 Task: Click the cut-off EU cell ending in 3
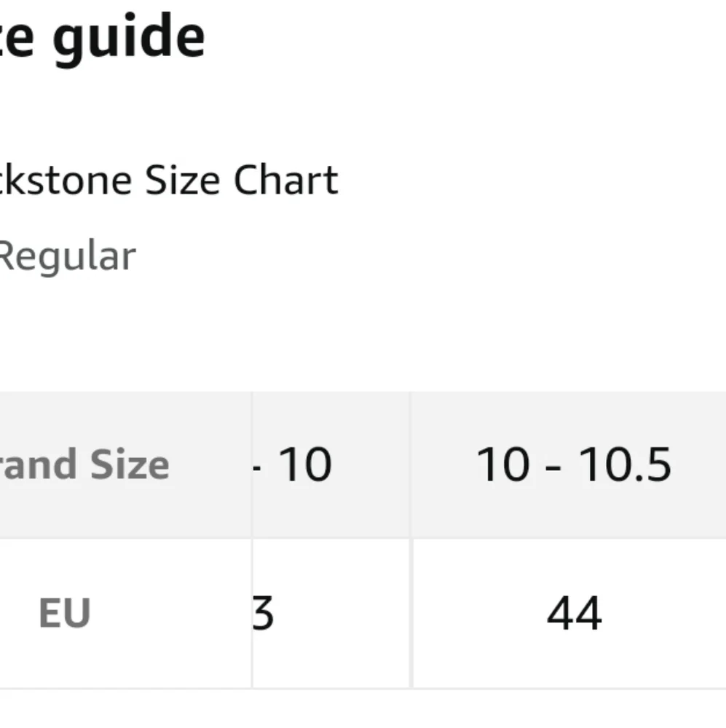[263, 614]
